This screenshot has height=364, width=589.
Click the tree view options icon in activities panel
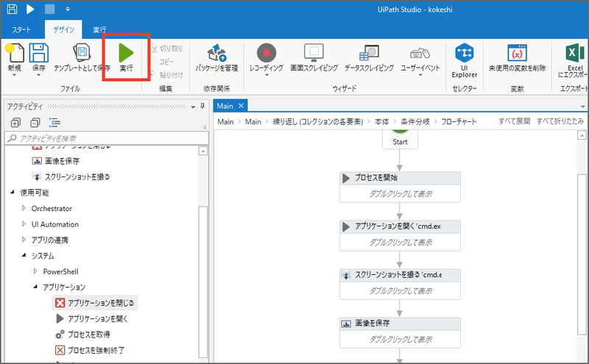54,122
